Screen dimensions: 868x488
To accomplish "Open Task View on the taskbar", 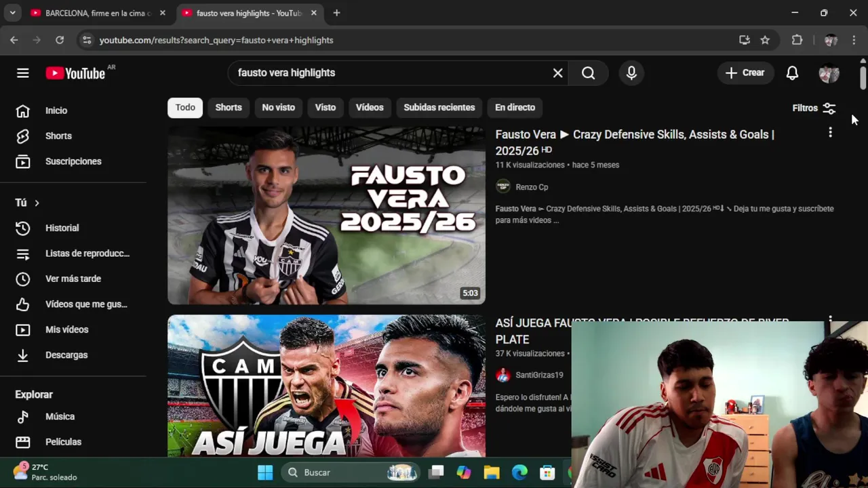I will point(436,472).
